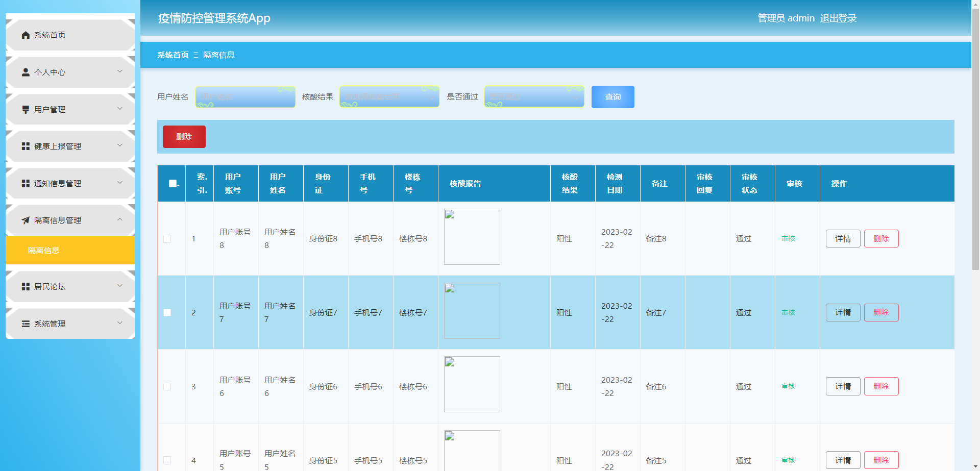The image size is (980, 471).
Task: Select 隔离信息 in the sidebar
Action: pos(43,250)
